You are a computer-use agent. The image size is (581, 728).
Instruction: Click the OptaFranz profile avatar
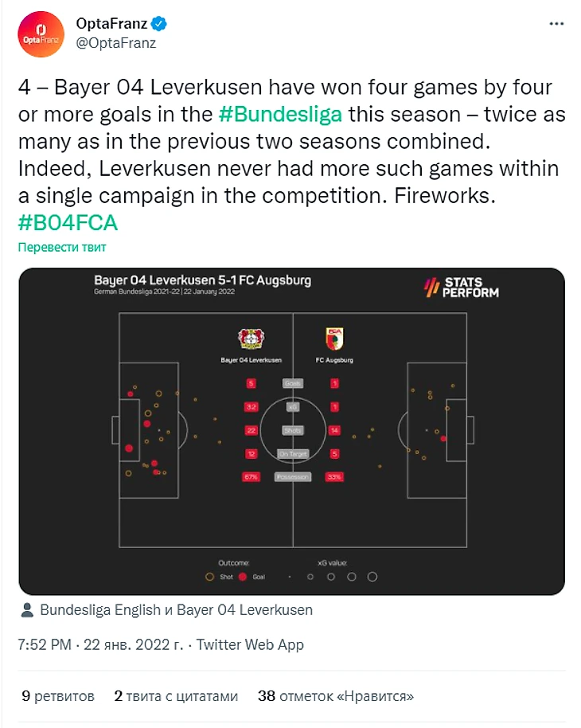pos(41,35)
